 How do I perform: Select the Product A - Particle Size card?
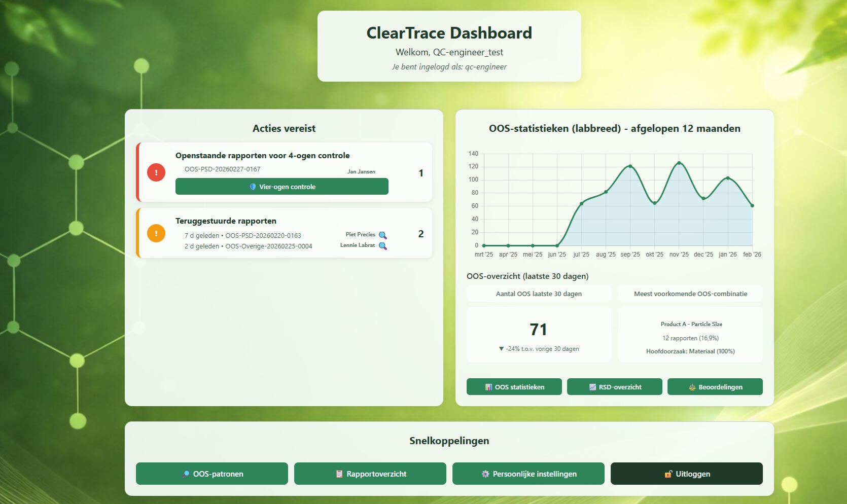point(690,335)
